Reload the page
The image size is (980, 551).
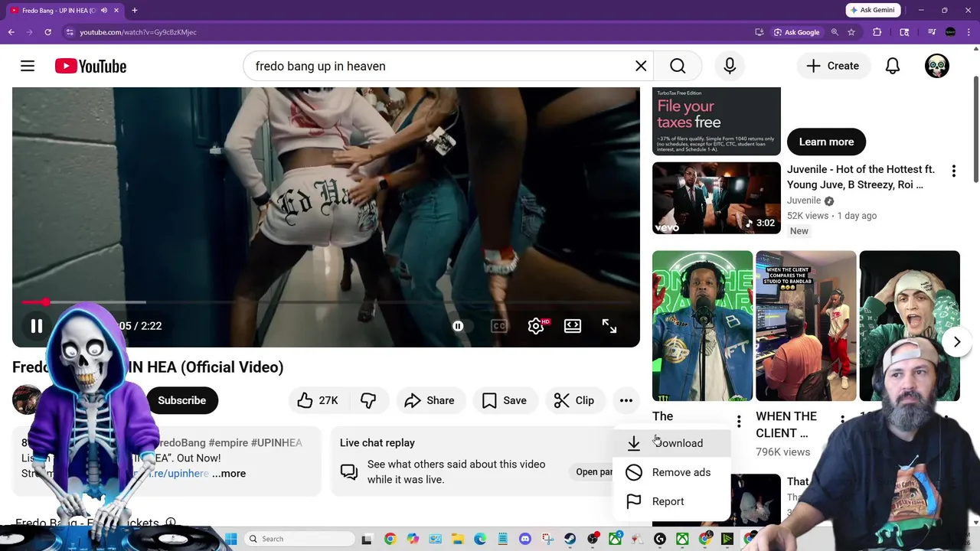pos(47,32)
